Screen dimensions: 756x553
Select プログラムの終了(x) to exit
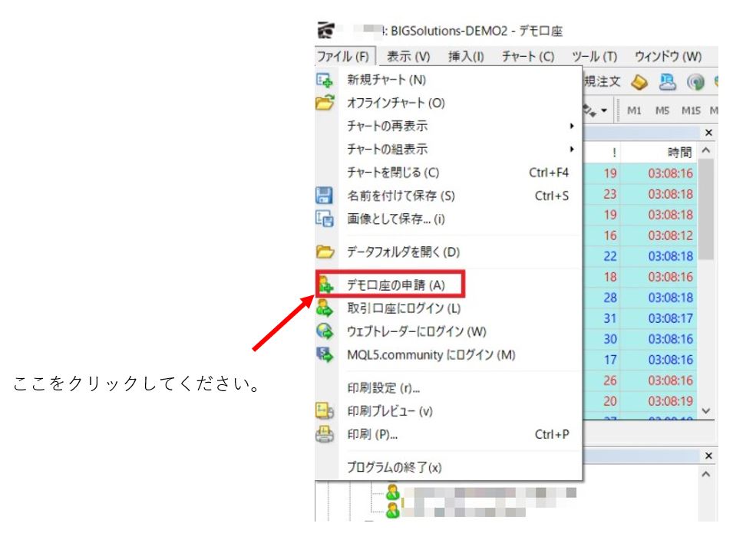pos(394,467)
